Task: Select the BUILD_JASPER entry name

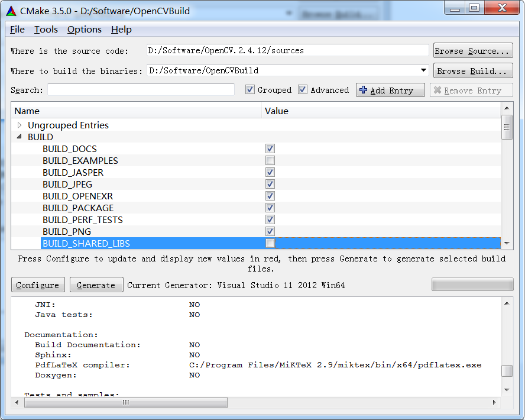Action: click(73, 173)
